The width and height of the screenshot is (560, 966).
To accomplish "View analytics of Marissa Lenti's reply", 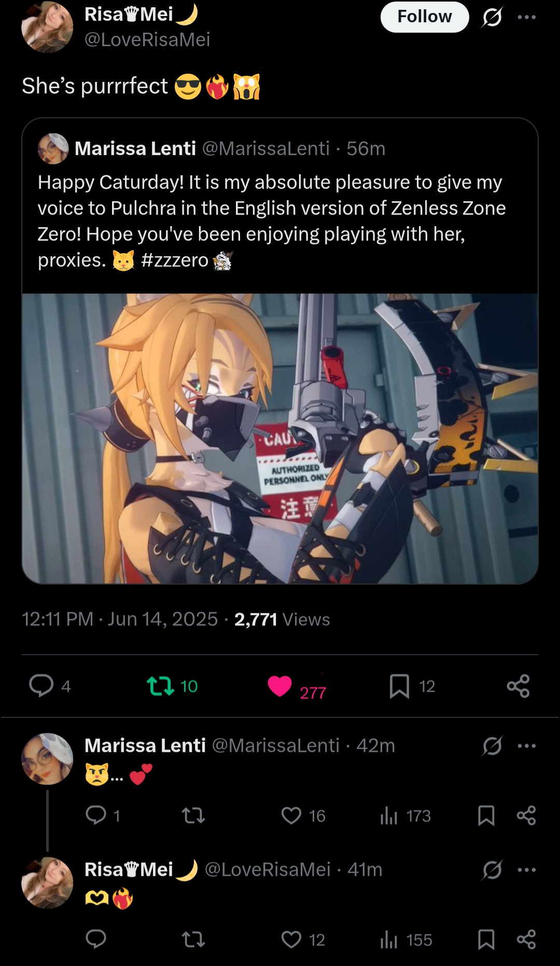I will 389,816.
